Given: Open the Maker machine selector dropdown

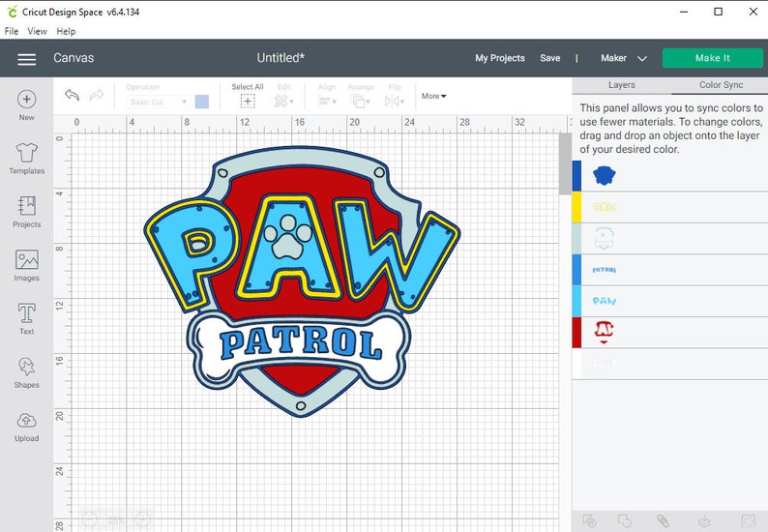Looking at the screenshot, I should [x=624, y=58].
